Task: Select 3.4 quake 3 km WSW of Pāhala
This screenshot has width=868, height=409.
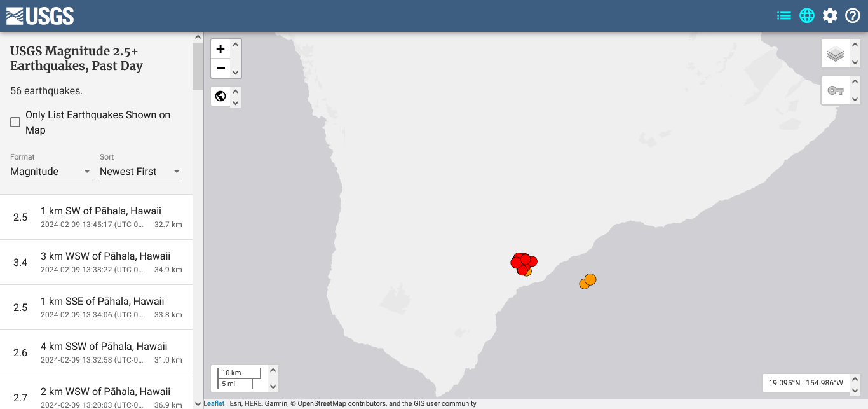Action: (x=96, y=262)
